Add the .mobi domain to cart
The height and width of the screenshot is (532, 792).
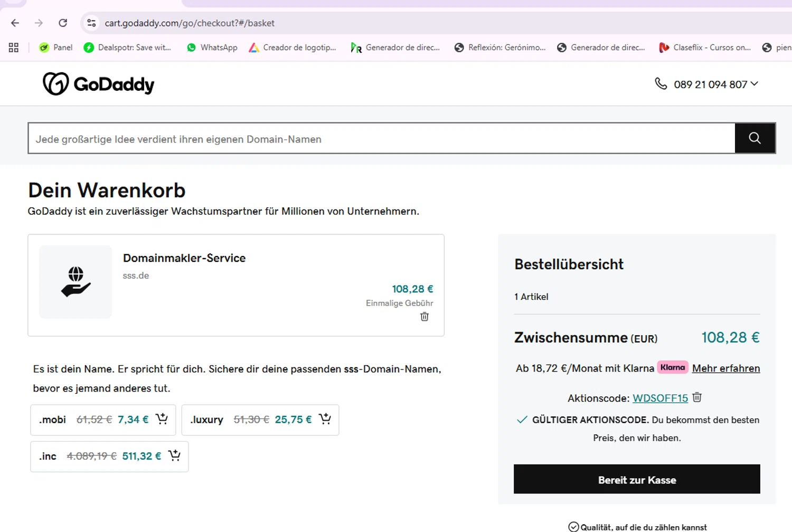162,419
